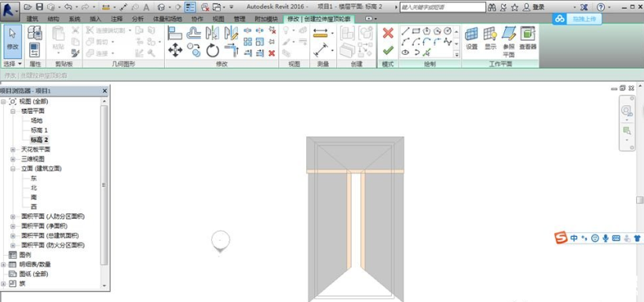The image size is (644, 302).
Task: Collapse the 楼层平面 tree node
Action: tap(13, 111)
